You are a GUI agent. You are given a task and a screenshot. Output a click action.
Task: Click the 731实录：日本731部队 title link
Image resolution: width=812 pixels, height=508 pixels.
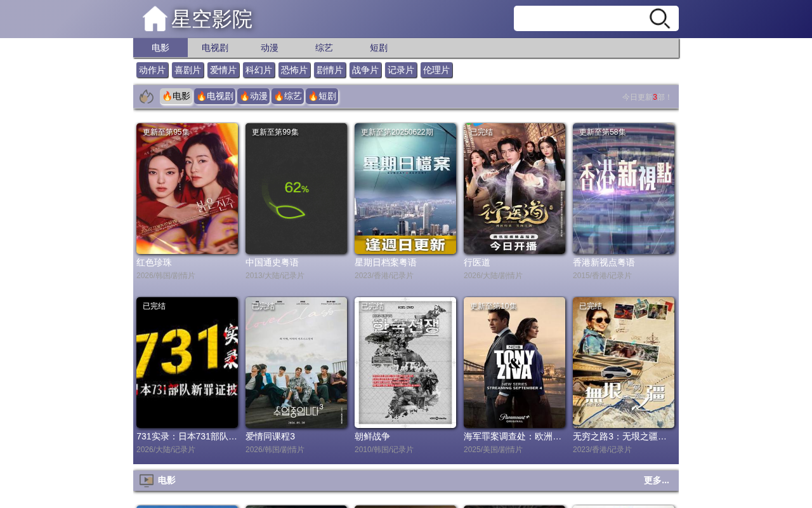click(187, 436)
